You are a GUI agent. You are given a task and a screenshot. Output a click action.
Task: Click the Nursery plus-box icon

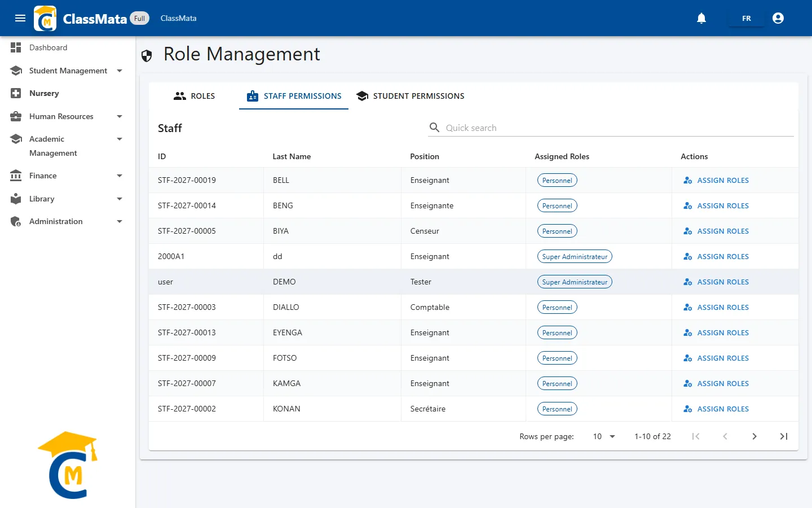coord(16,93)
